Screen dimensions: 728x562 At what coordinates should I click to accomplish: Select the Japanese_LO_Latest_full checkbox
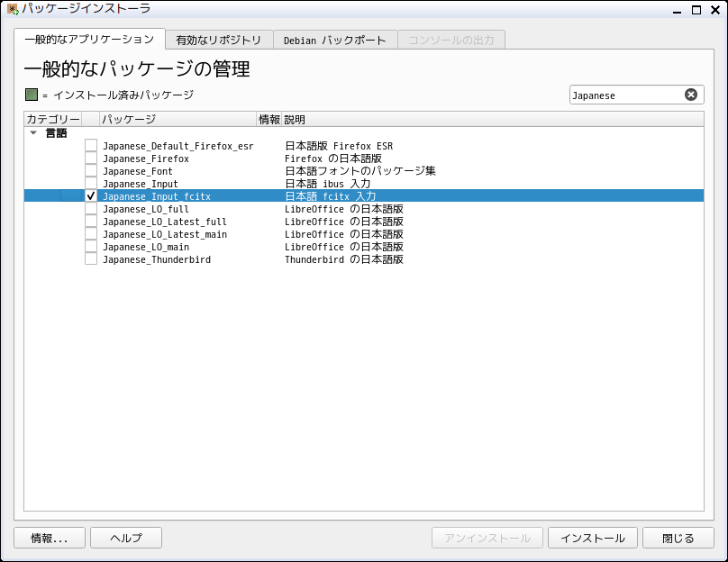(x=91, y=221)
